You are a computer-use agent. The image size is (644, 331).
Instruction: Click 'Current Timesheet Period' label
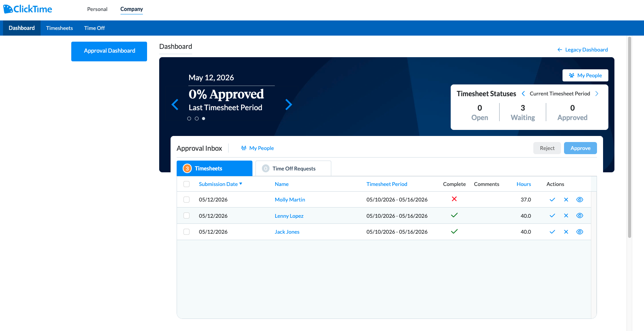tap(559, 94)
